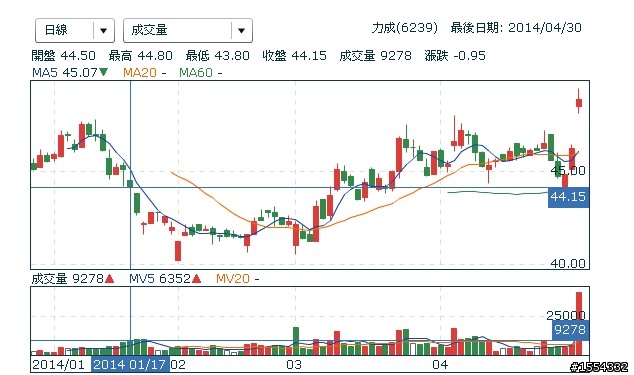
Task: Click the 力成(6239) stock title
Action: point(405,28)
